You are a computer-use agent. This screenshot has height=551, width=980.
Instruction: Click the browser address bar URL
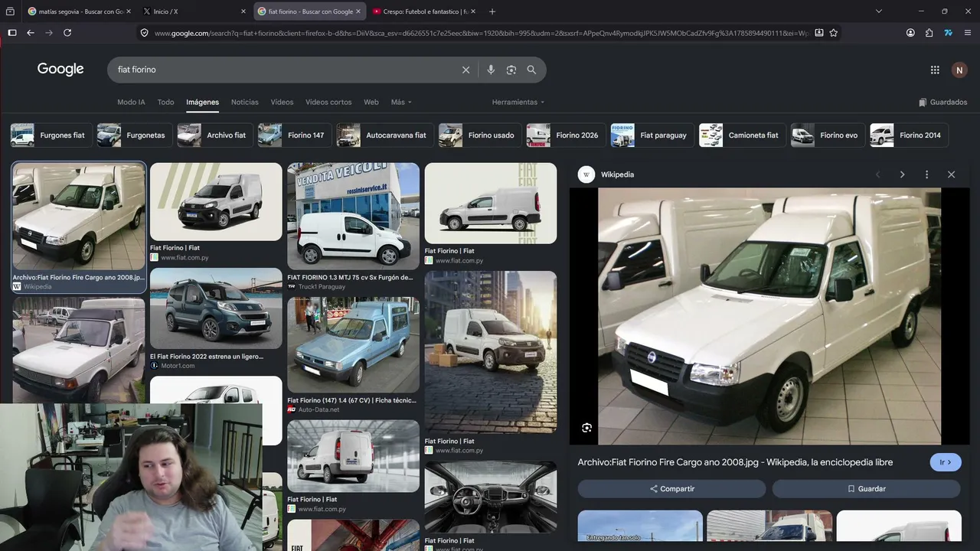(481, 33)
